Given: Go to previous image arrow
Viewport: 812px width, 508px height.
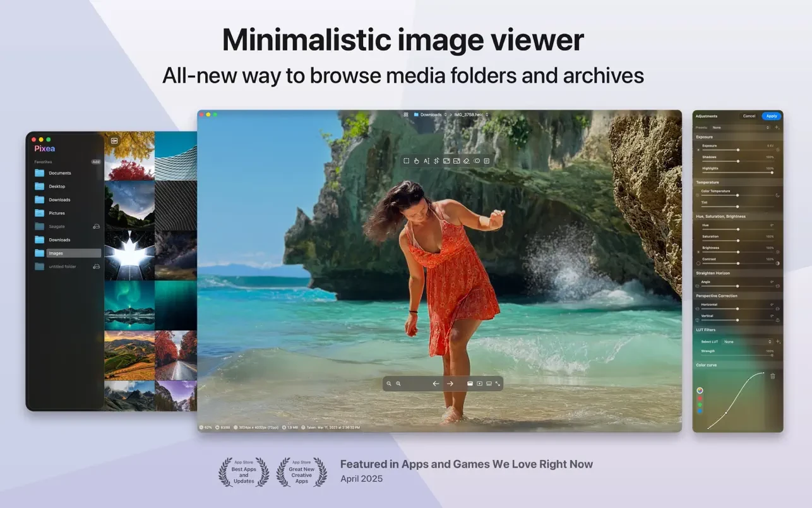Looking at the screenshot, I should [436, 384].
